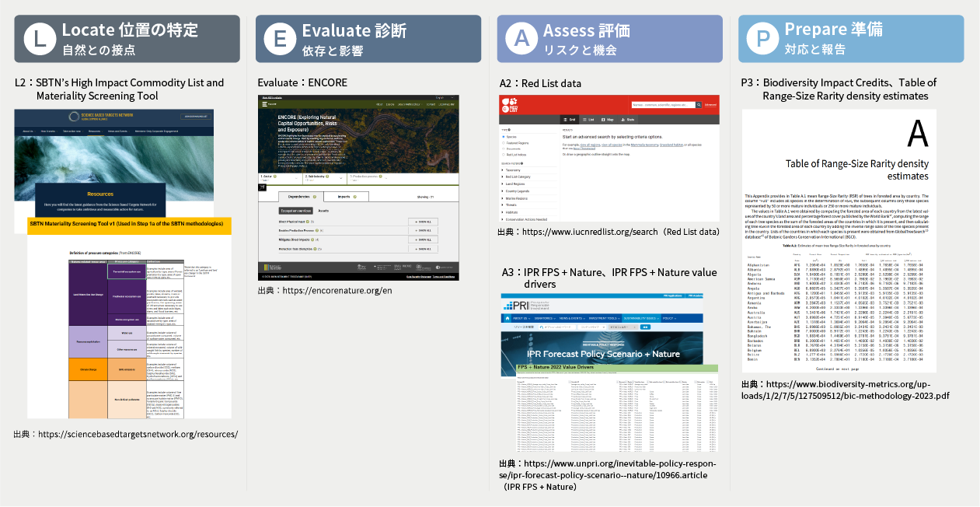
Task: Click the info icon beside SEARCH FILTERS
Action: click(521, 163)
